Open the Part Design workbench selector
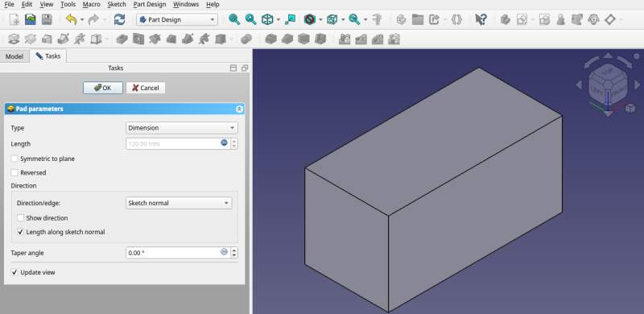 point(177,19)
